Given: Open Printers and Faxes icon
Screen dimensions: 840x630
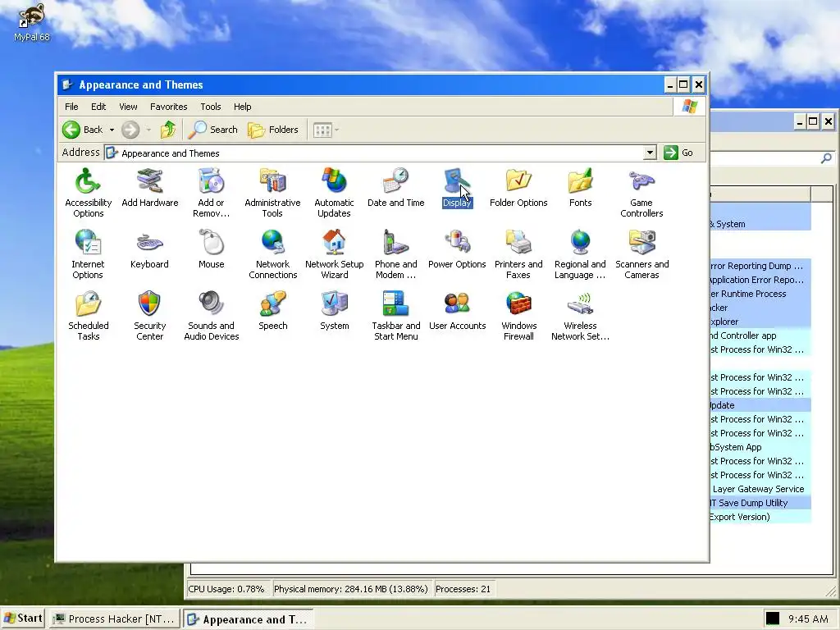Looking at the screenshot, I should click(x=518, y=254).
